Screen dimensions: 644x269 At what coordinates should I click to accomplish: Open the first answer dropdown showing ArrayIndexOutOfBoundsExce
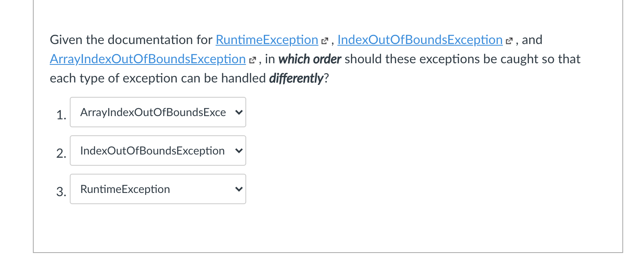pyautogui.click(x=158, y=112)
